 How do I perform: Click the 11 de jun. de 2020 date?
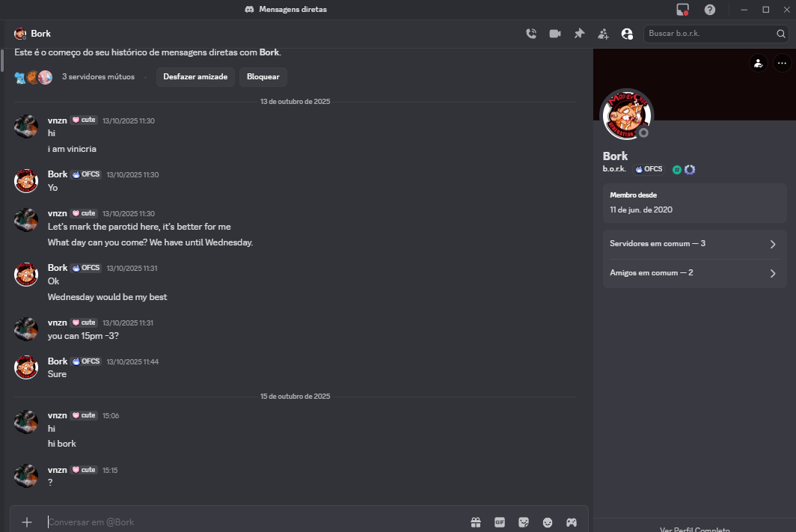coord(641,210)
